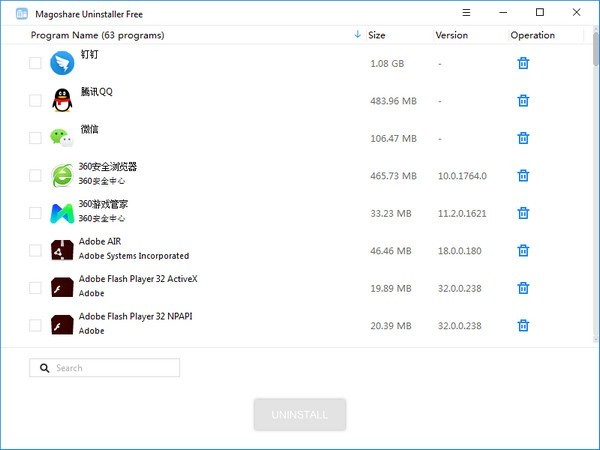Click the QQ penguin app icon

[x=62, y=100]
